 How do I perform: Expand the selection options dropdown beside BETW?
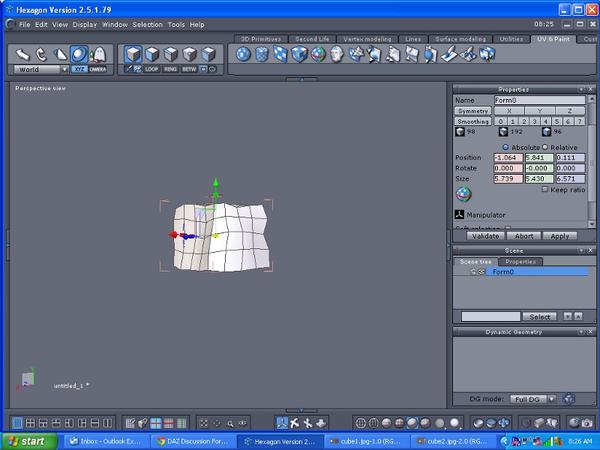(x=203, y=69)
